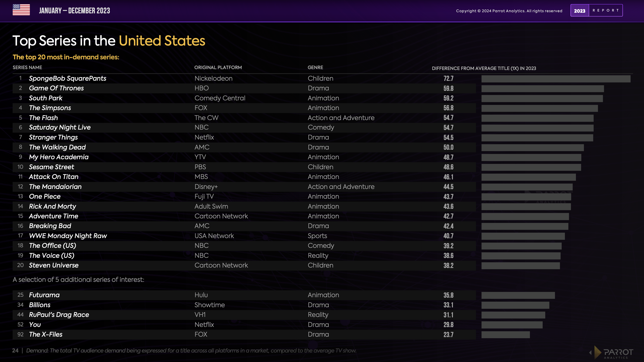Click the SERIES NAME column header

tap(28, 67)
